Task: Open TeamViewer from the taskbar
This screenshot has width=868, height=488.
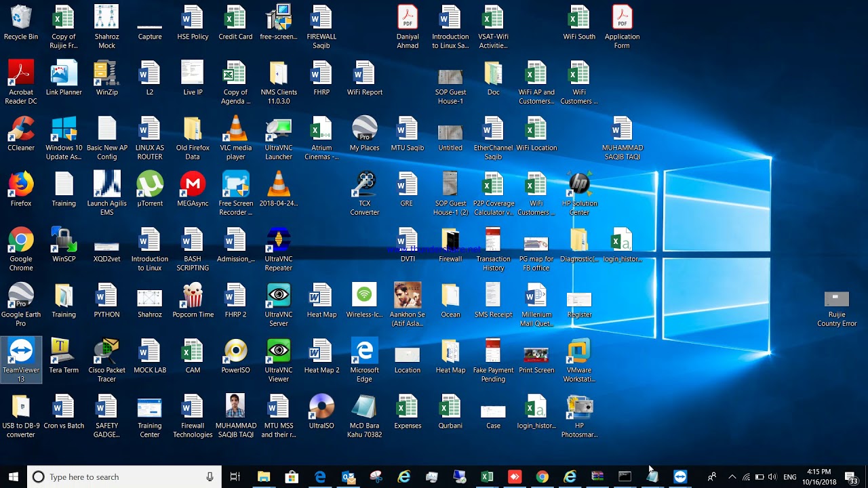Action: [680, 477]
